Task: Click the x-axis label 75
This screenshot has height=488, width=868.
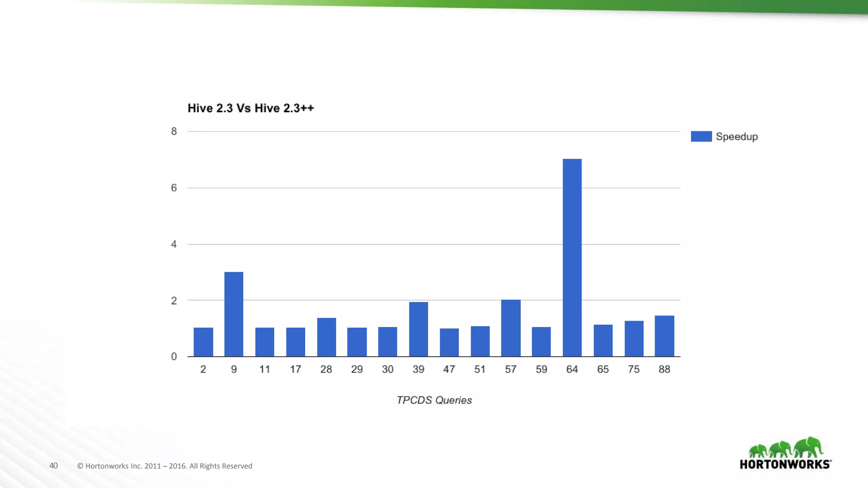Action: pyautogui.click(x=634, y=369)
